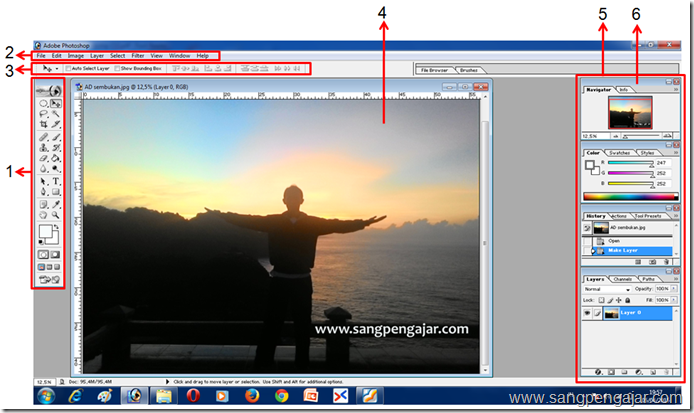Select the Type tool
The height and width of the screenshot is (413, 694).
55,181
